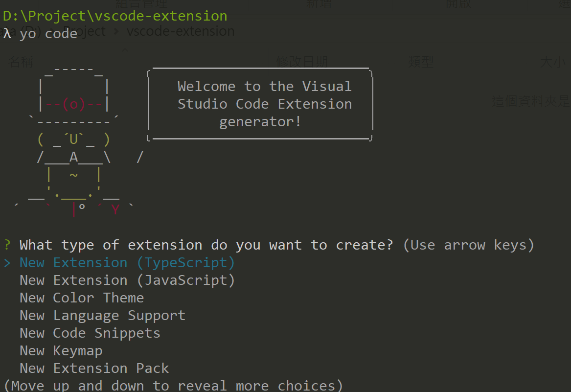Choose New Extension (JavaScript) option
This screenshot has width=571, height=392.
(127, 280)
